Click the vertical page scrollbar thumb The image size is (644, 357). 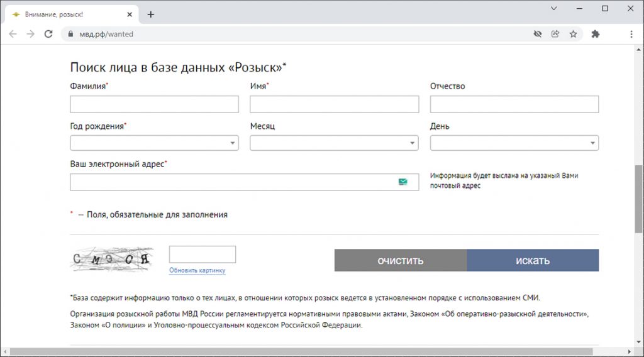coord(639,198)
